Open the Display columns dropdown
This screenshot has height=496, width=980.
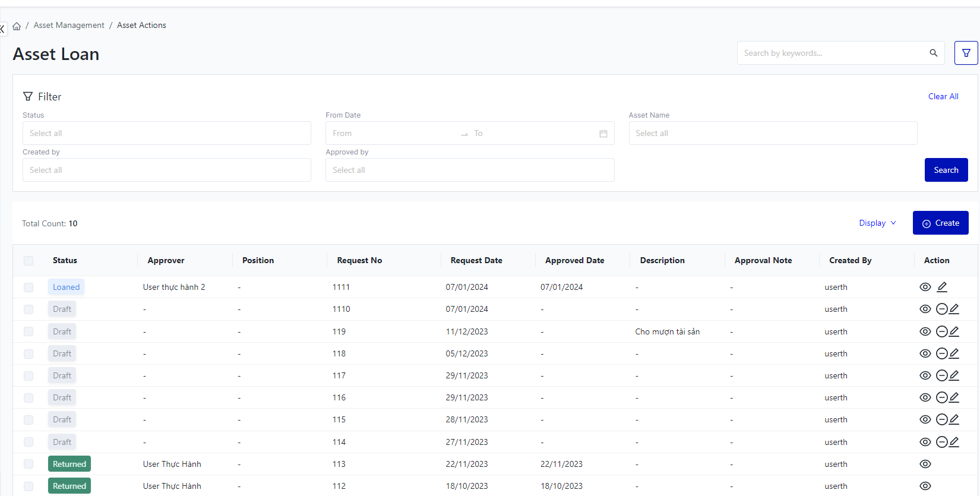(x=877, y=223)
